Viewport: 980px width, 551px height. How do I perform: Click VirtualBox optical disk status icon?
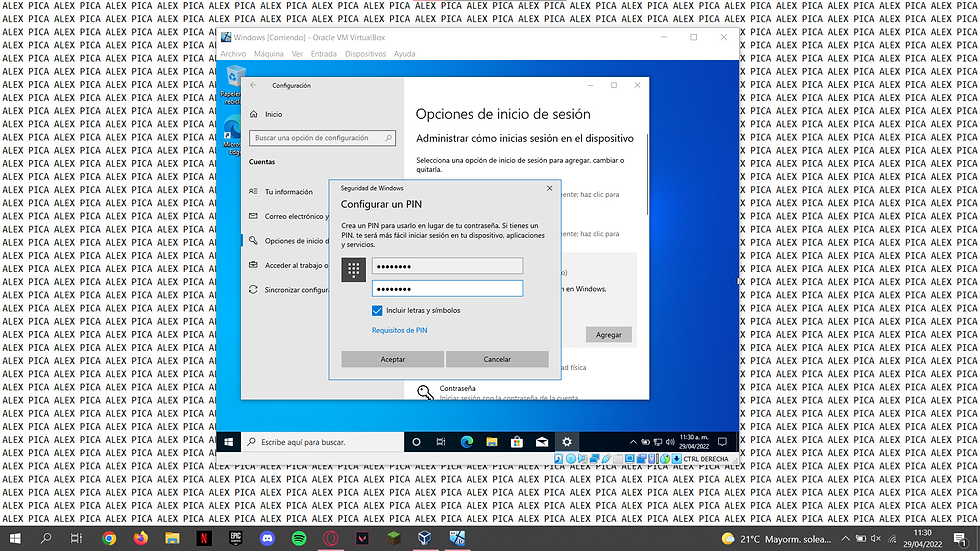571,459
